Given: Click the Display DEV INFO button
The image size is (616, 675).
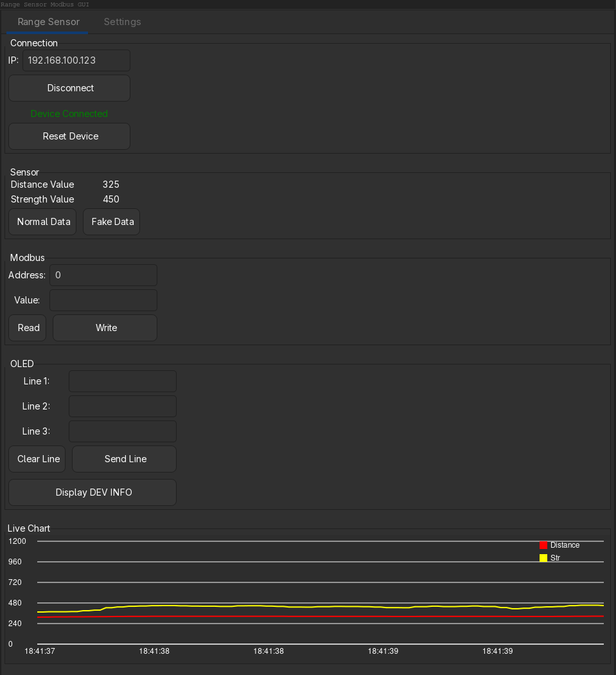Looking at the screenshot, I should point(92,492).
